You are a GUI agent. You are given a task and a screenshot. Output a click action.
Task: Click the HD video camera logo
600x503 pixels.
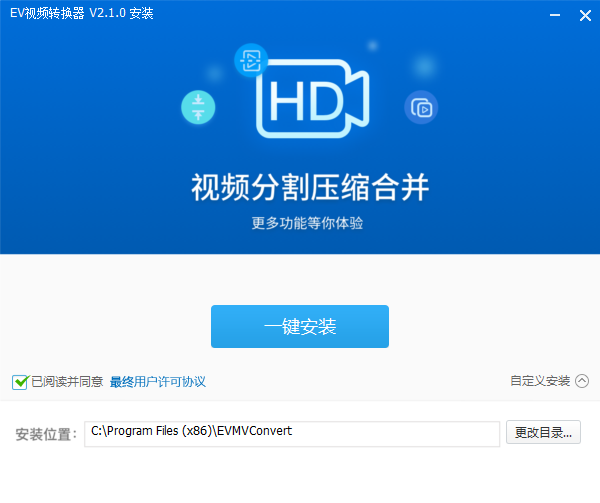[x=313, y=99]
